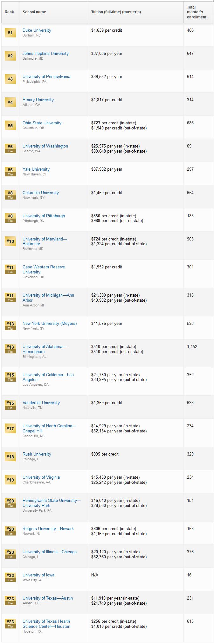Click the #5 rank badge for Ohio State
The width and height of the screenshot is (214, 644).
[x=10, y=125]
